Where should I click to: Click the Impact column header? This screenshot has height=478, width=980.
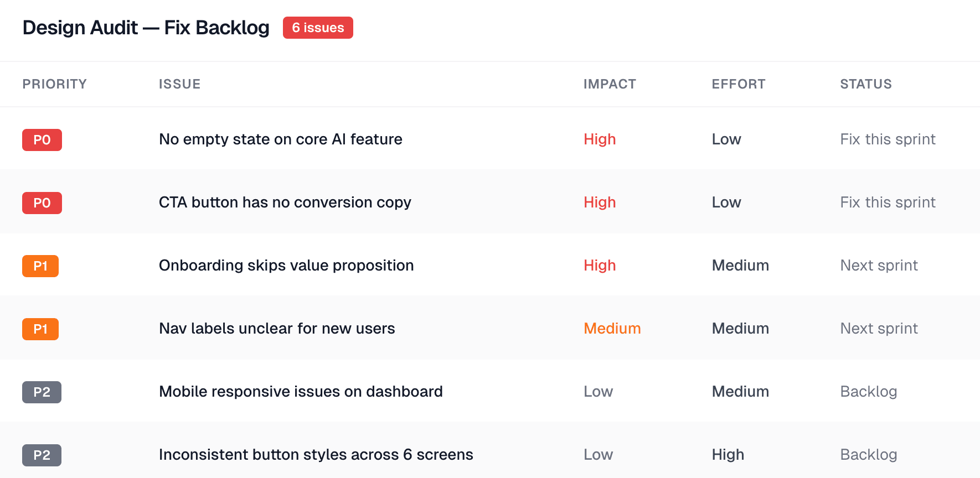(609, 84)
